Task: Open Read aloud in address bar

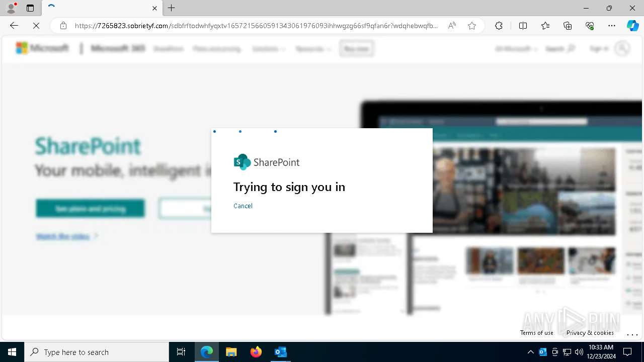Action: [452, 26]
